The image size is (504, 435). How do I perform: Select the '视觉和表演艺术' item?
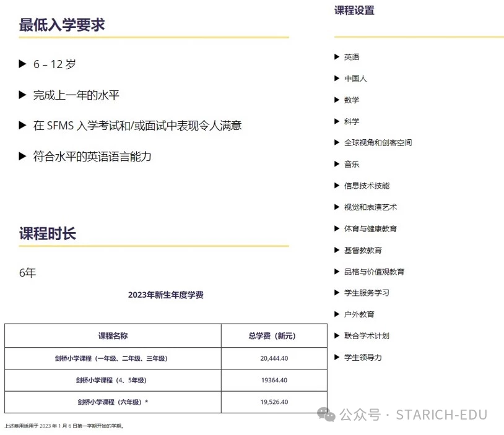(371, 207)
